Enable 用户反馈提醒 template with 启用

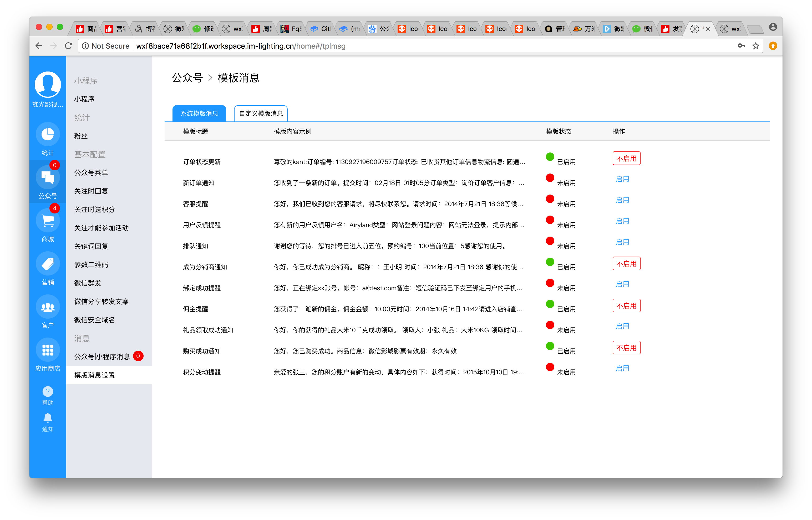pos(622,221)
